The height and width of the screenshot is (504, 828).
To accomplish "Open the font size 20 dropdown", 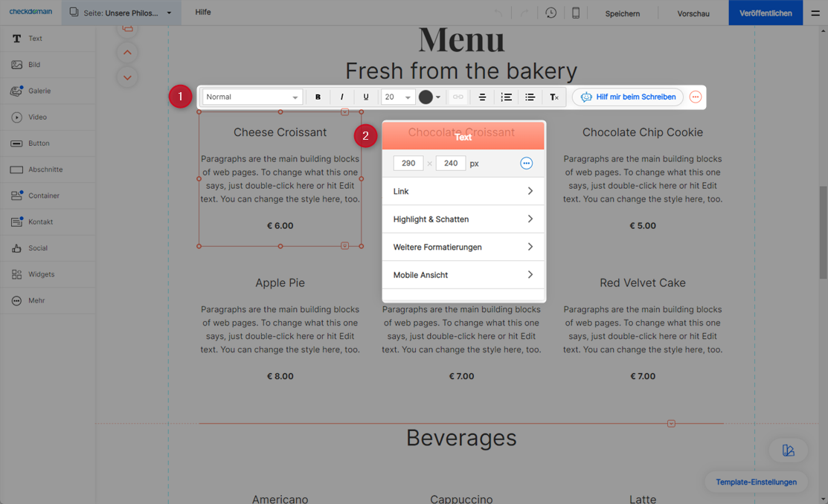I will (x=397, y=97).
